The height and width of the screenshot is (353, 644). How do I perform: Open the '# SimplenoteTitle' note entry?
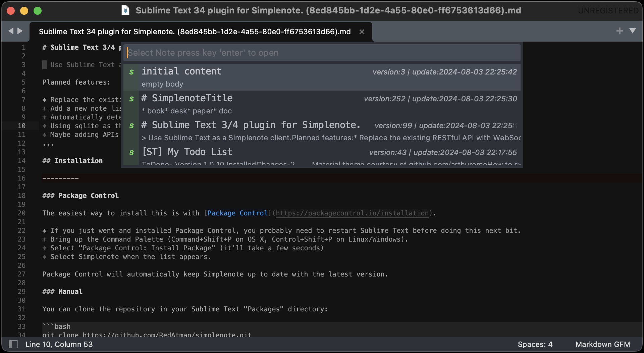click(322, 104)
